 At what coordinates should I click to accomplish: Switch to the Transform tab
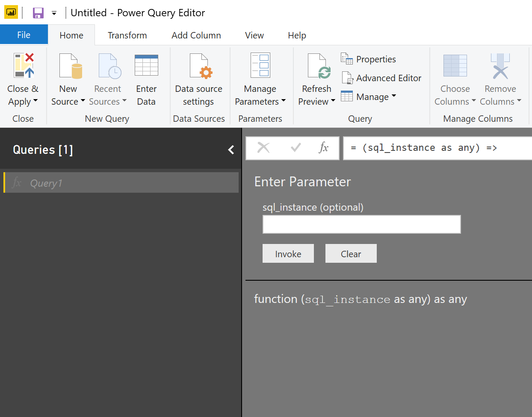coord(127,35)
